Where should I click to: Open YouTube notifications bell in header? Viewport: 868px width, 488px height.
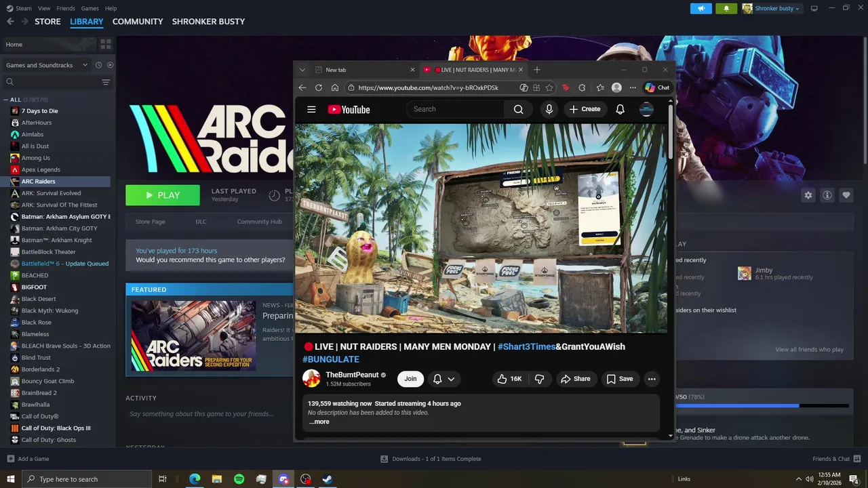[x=620, y=109]
